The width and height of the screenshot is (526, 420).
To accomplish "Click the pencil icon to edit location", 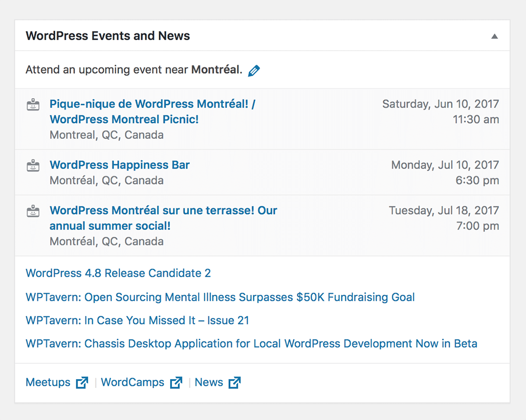I will [x=254, y=71].
